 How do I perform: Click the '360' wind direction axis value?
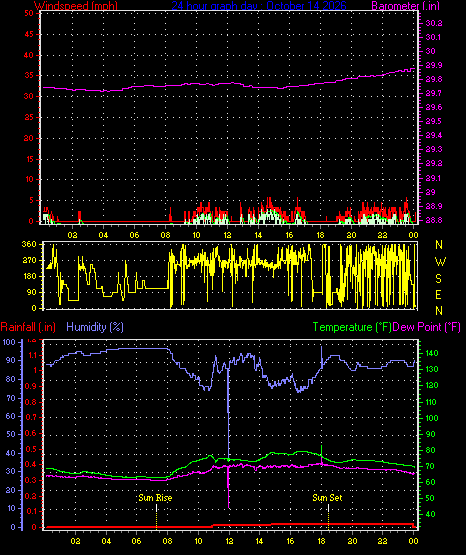pos(29,244)
